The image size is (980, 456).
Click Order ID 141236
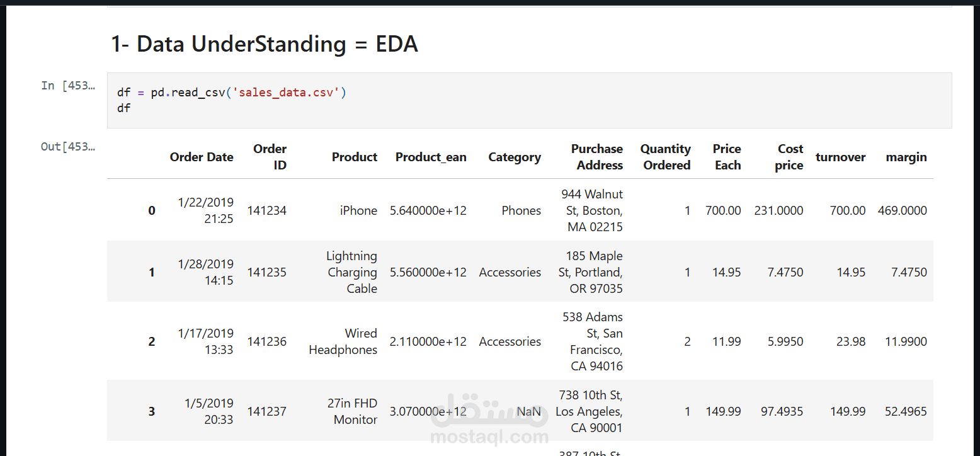pyautogui.click(x=266, y=341)
